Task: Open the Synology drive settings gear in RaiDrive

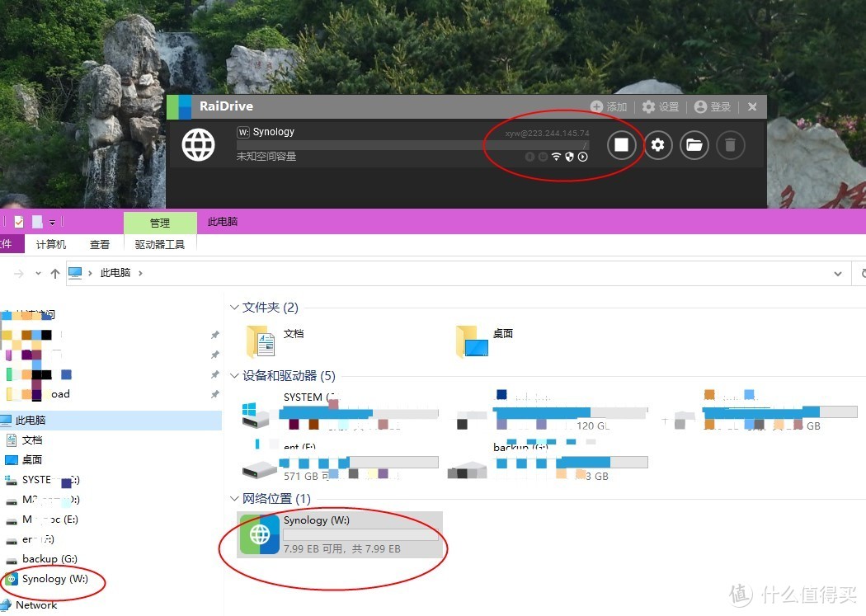Action: coord(657,144)
